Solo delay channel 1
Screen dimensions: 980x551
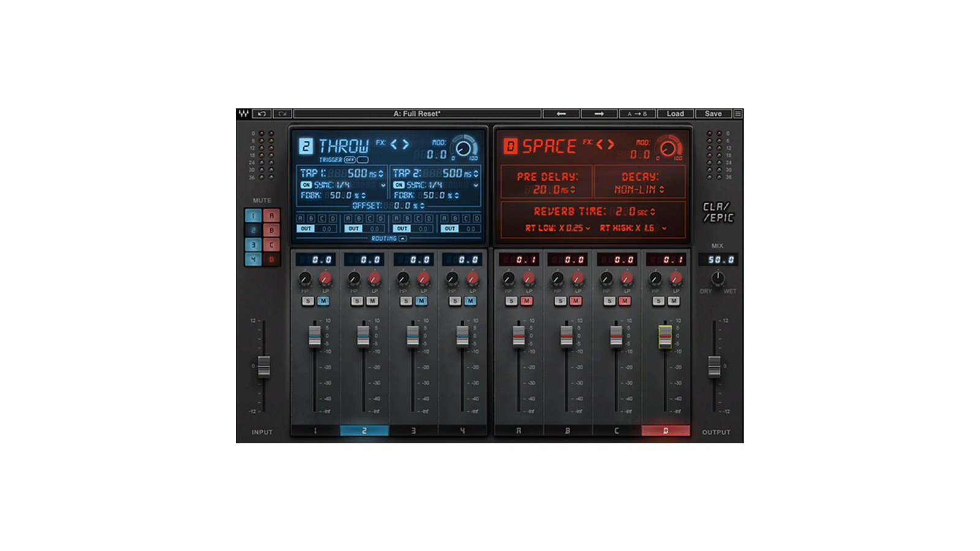(308, 301)
